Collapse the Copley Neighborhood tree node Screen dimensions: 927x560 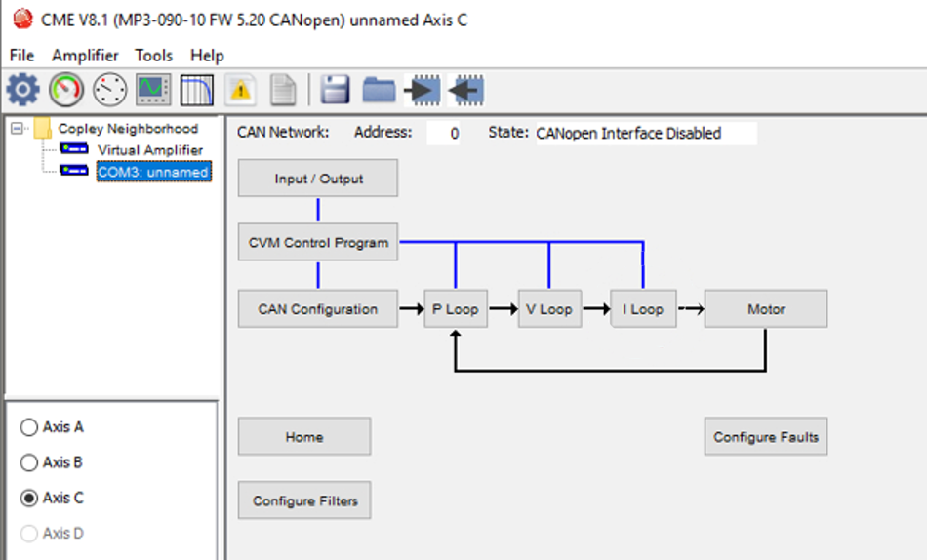(17, 129)
